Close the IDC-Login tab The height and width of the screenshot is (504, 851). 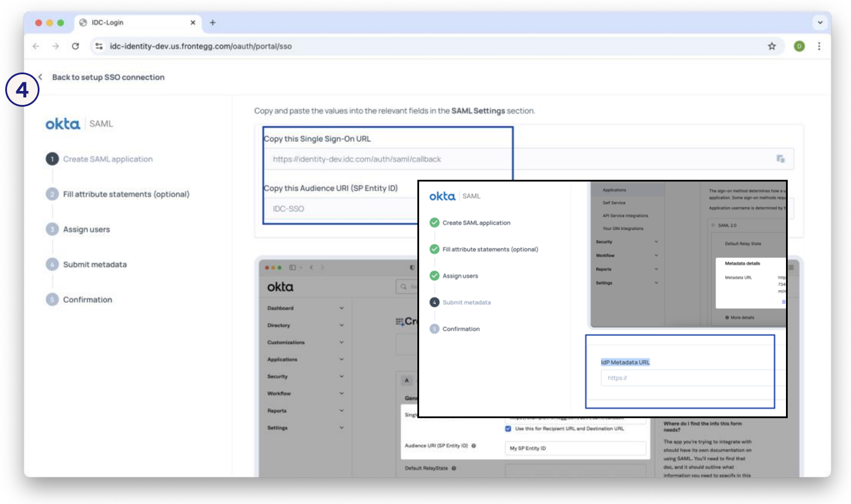[193, 23]
